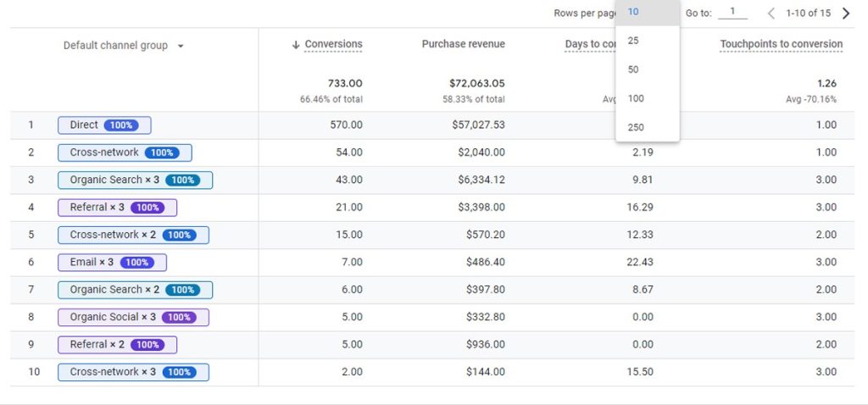The height and width of the screenshot is (405, 868).
Task: Select 25 rows per page
Action: pyautogui.click(x=634, y=41)
